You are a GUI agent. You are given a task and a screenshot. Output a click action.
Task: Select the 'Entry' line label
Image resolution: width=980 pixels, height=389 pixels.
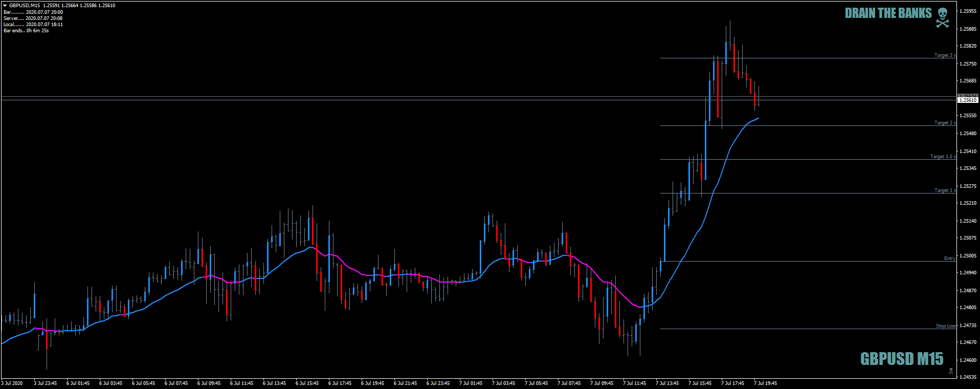(x=950, y=258)
